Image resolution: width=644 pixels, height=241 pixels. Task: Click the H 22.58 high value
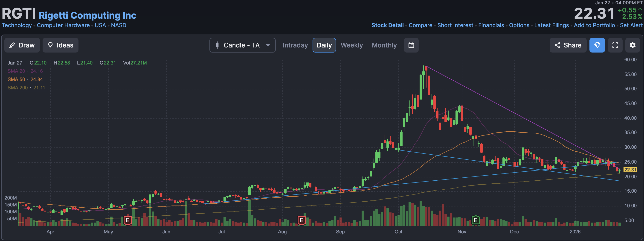[x=62, y=63]
